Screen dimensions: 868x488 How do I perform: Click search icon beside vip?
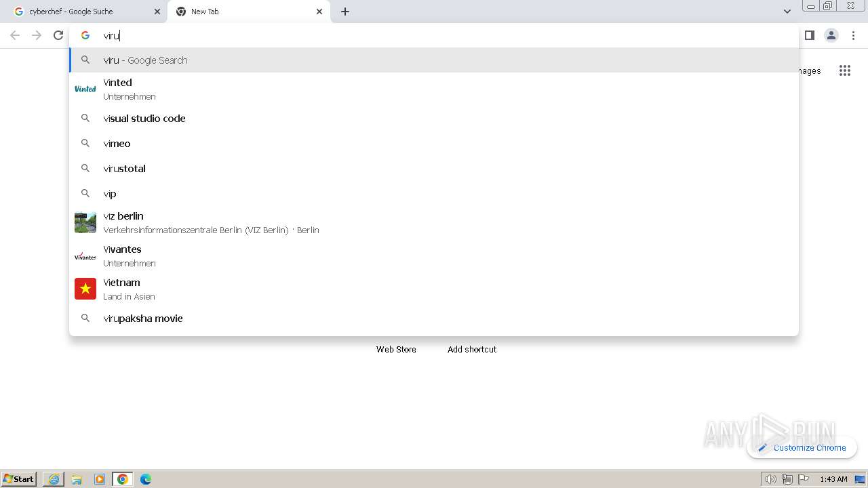(x=85, y=193)
